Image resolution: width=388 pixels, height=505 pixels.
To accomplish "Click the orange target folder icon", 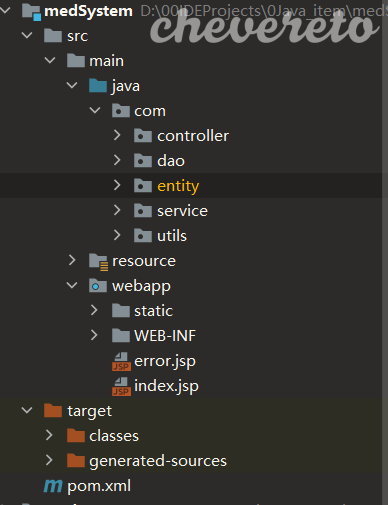I will click(x=53, y=411).
